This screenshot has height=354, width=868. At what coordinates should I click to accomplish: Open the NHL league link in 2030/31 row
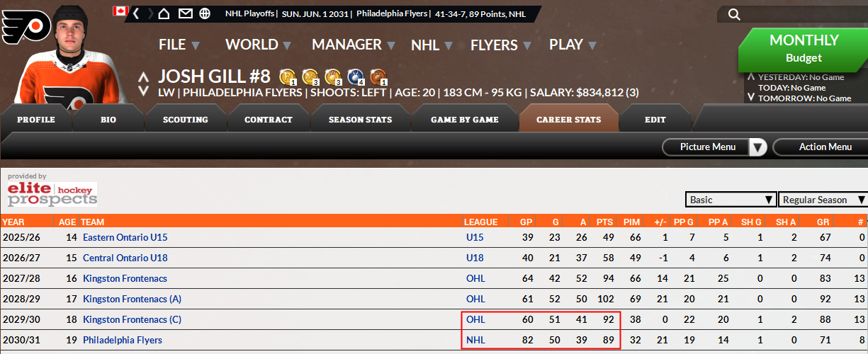point(475,340)
